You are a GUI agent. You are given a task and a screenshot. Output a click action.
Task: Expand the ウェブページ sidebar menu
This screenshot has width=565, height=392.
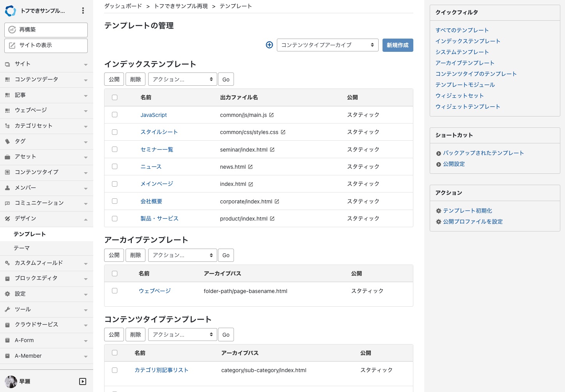pyautogui.click(x=46, y=110)
